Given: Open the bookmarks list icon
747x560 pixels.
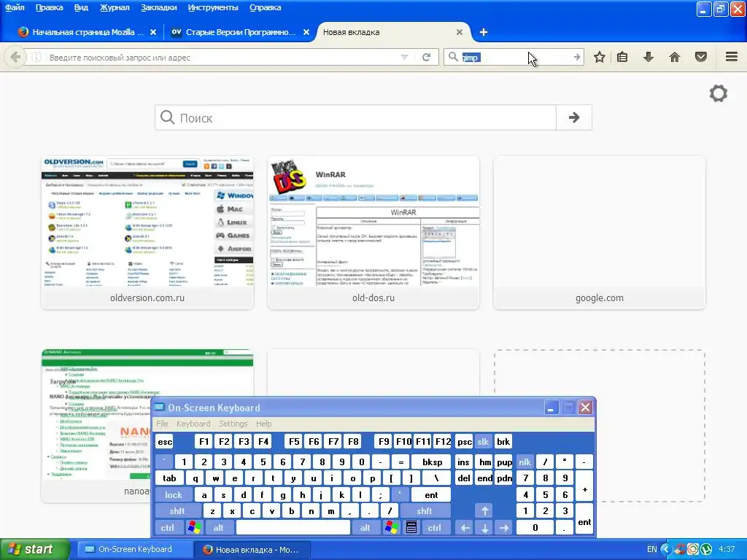Looking at the screenshot, I should coord(622,57).
